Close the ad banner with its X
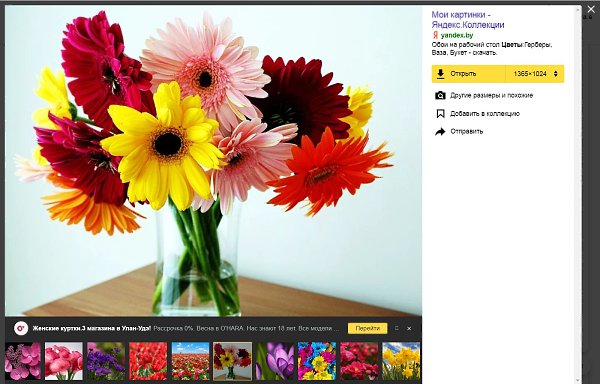 click(409, 328)
